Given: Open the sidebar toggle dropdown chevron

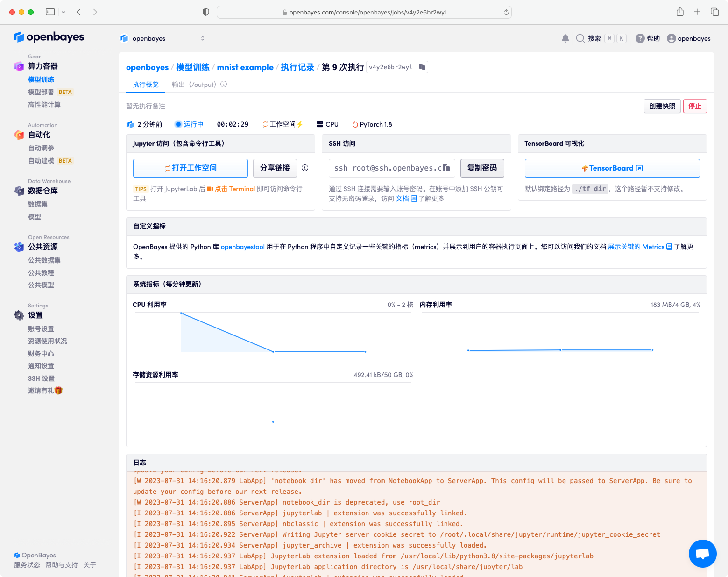Looking at the screenshot, I should (x=64, y=12).
